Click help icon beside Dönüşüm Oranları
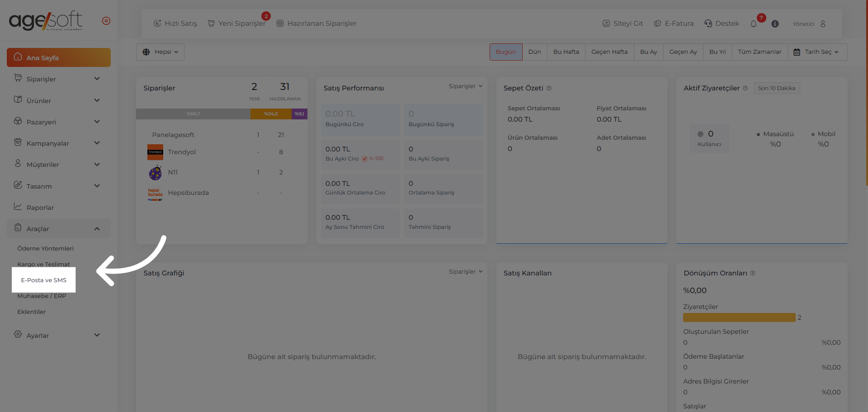This screenshot has height=412, width=868. [753, 273]
